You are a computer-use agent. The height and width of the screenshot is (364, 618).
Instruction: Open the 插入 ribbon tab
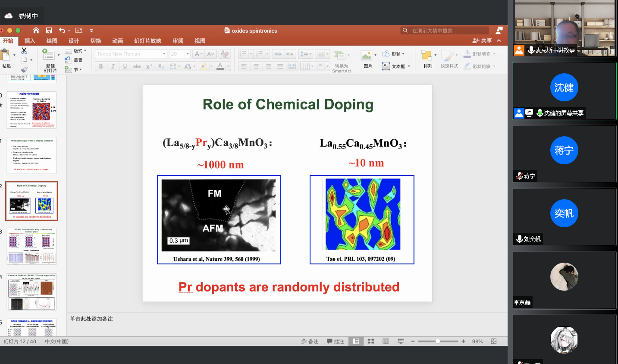click(30, 41)
